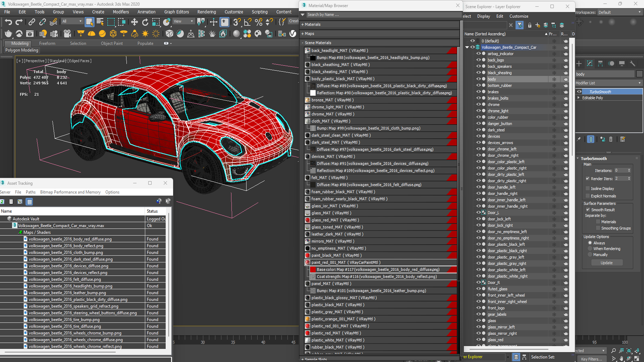Viewport: 644px width, 362px height.
Task: Click the lock icon in Scene Explorer toolbar
Action: (x=530, y=25)
